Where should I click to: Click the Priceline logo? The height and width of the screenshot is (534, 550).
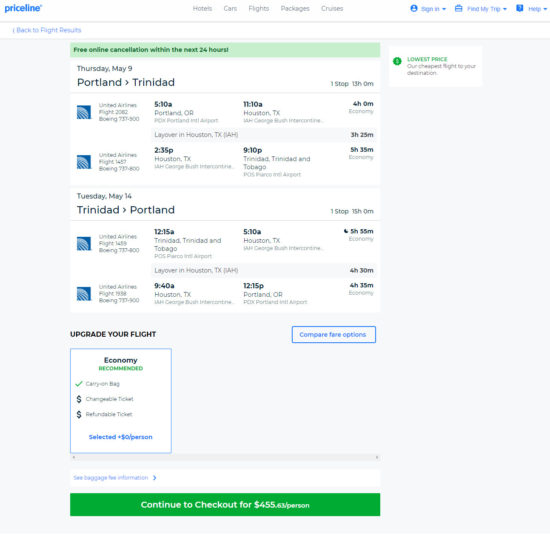pos(23,8)
